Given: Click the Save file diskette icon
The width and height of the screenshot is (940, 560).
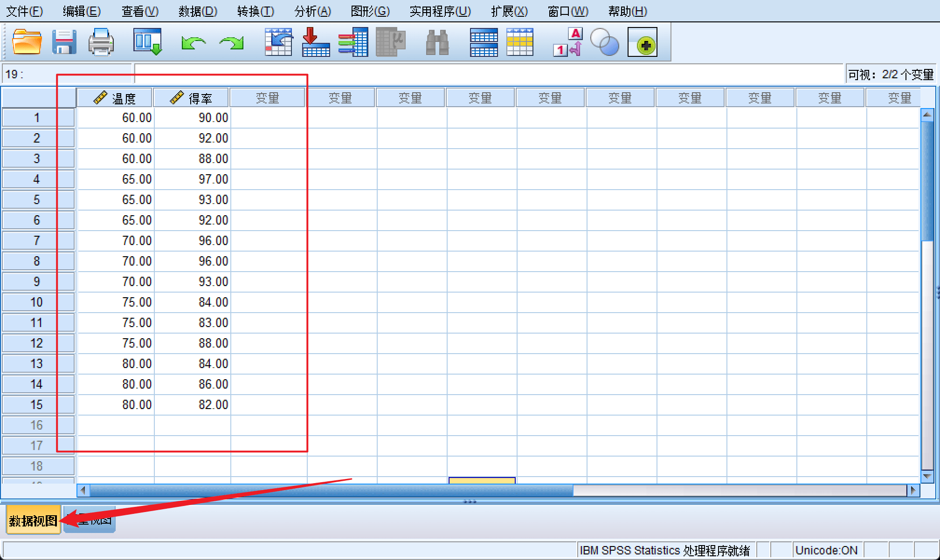Looking at the screenshot, I should pos(64,42).
